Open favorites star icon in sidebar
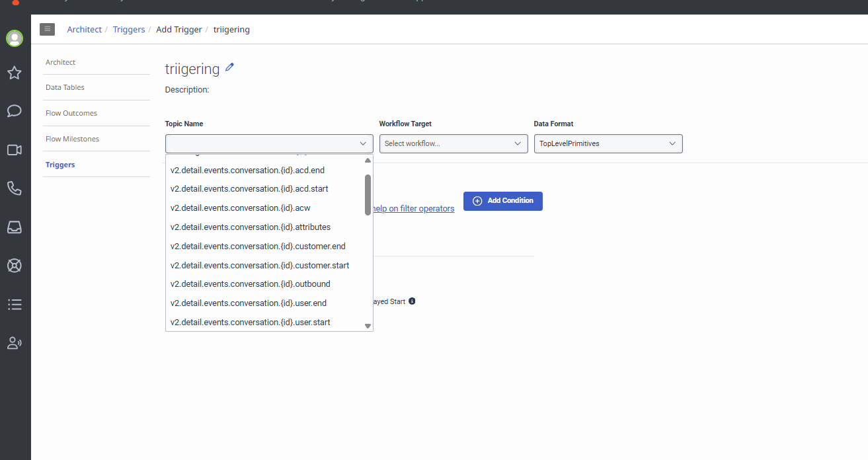Screen dimensions: 868x460 [15, 73]
